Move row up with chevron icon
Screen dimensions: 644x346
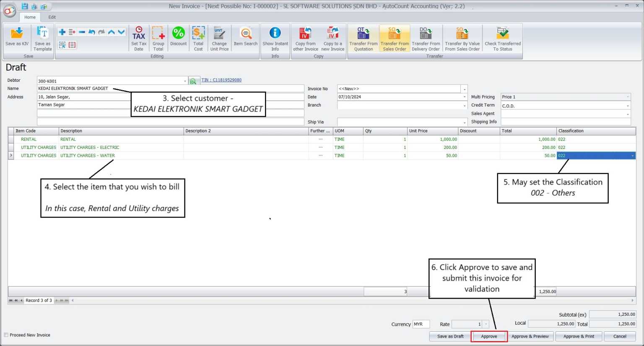coord(111,32)
